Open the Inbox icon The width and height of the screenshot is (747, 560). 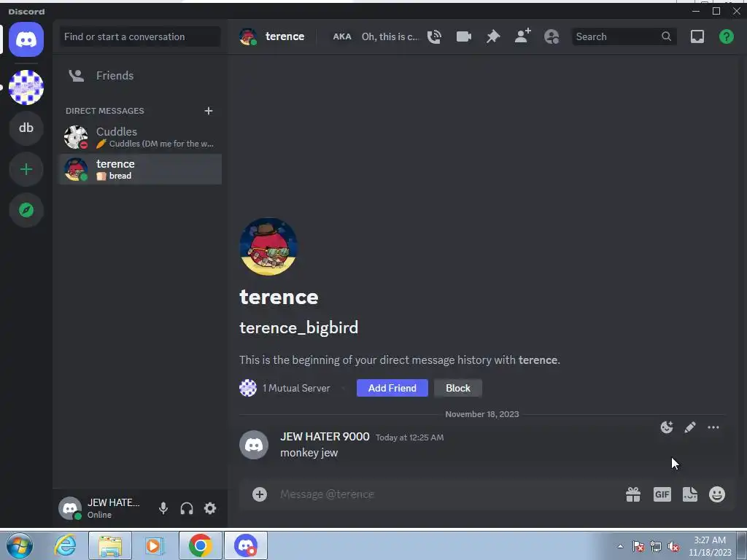coord(697,36)
